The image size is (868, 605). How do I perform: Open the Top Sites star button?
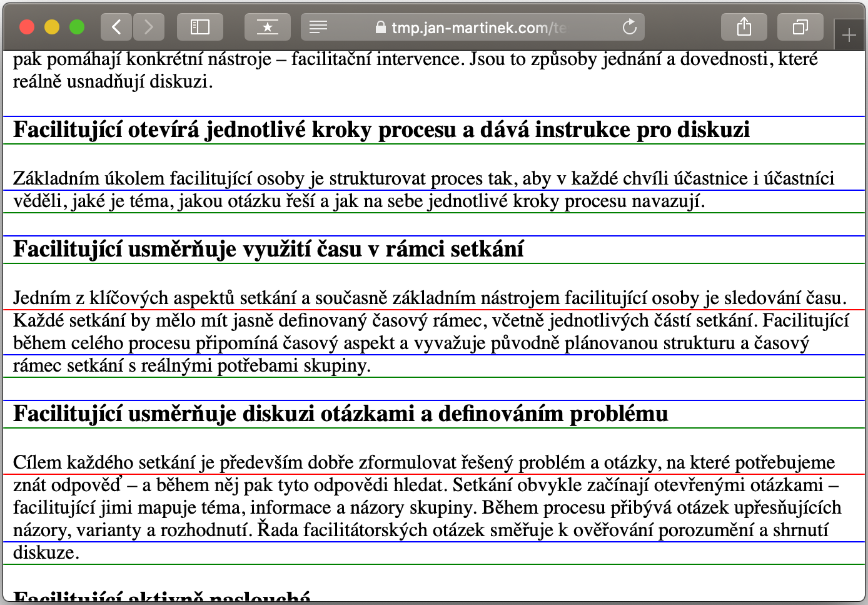point(267,27)
